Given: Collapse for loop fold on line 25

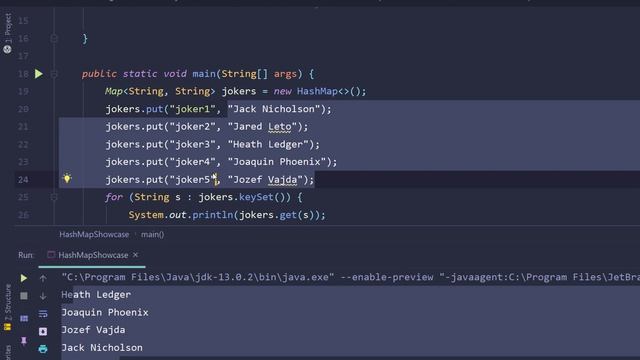Looking at the screenshot, I should click(54, 197).
